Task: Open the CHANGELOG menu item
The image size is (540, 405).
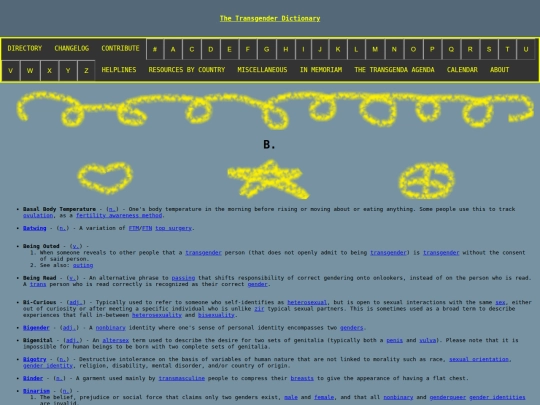Action: point(72,49)
